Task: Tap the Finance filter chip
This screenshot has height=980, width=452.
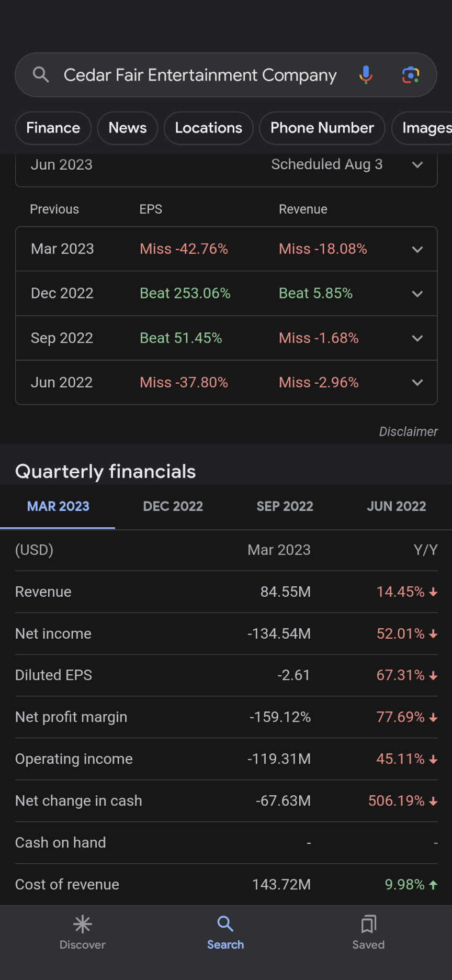Action: (x=53, y=128)
